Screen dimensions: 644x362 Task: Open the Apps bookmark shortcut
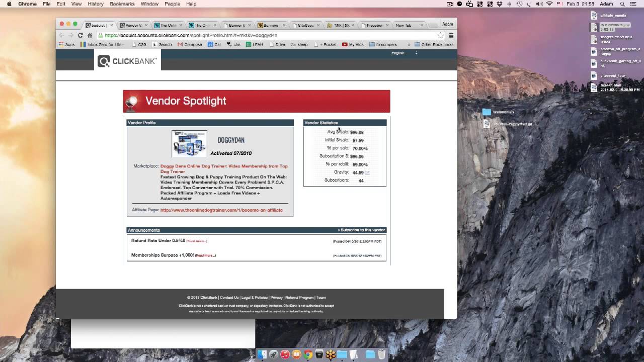[66, 44]
